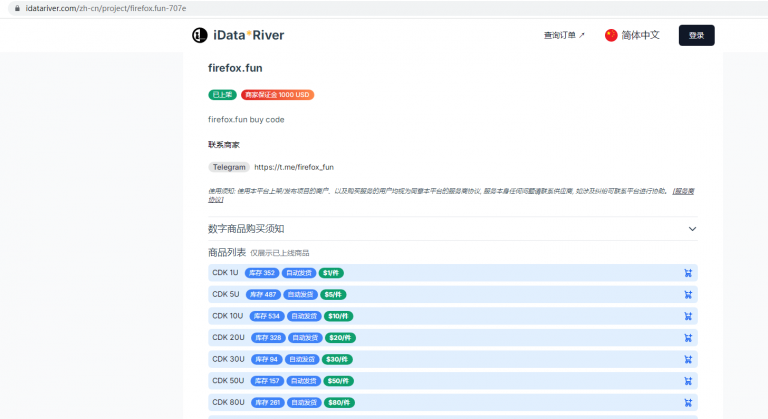Click the China flag language icon

coord(611,35)
